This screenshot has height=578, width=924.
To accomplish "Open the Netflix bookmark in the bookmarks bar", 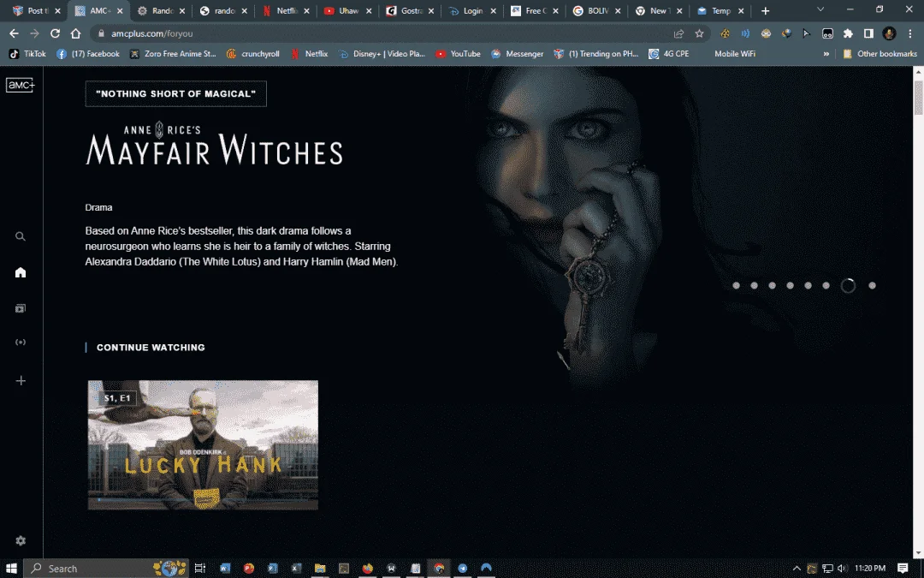I will pos(310,54).
